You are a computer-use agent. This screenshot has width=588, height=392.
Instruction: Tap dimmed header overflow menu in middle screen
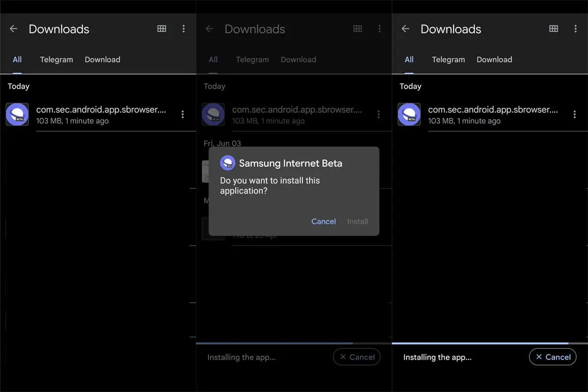[380, 29]
